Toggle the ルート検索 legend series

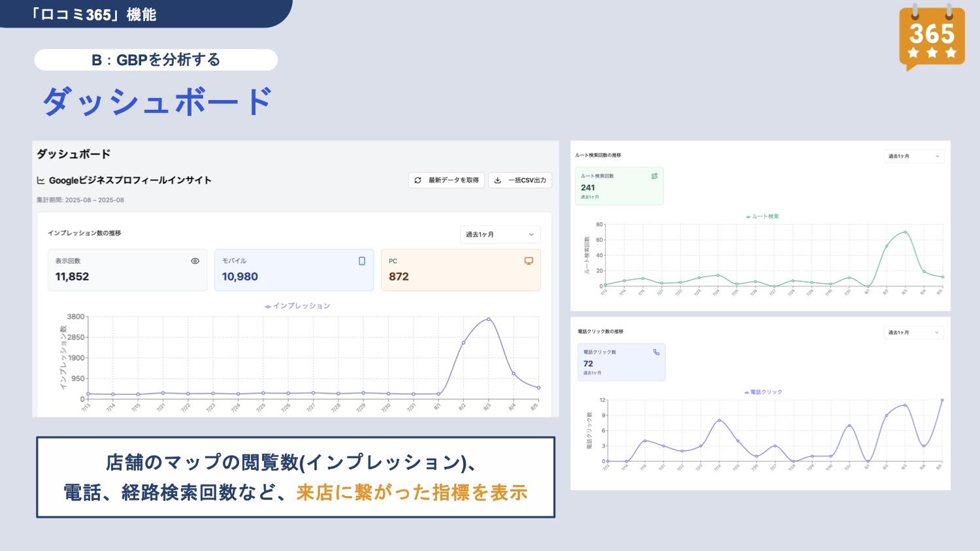point(762,216)
